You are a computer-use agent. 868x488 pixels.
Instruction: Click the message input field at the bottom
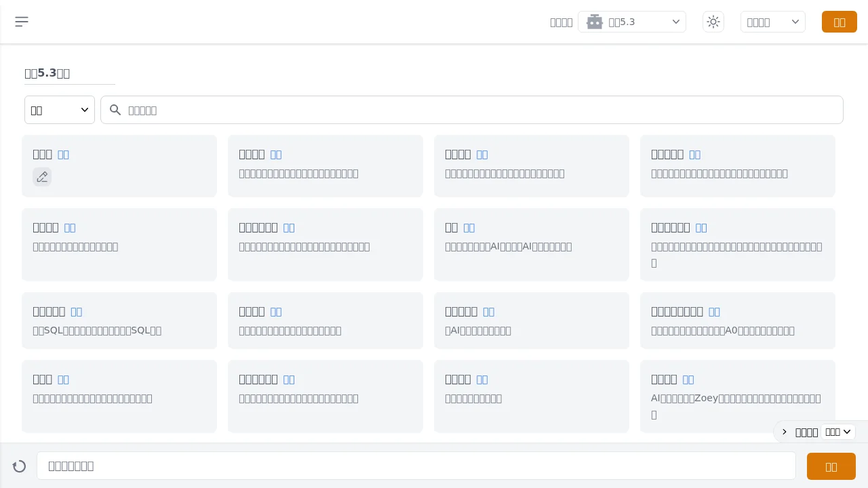click(416, 466)
